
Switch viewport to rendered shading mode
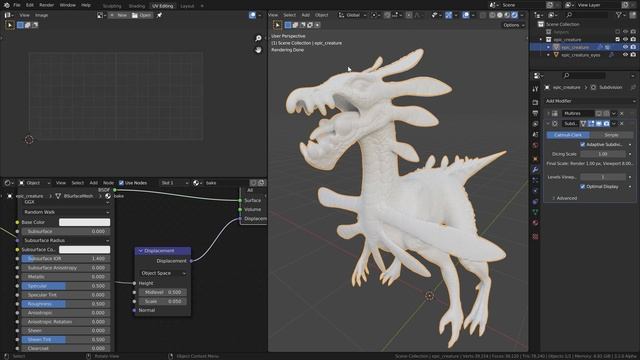pyautogui.click(x=514, y=15)
